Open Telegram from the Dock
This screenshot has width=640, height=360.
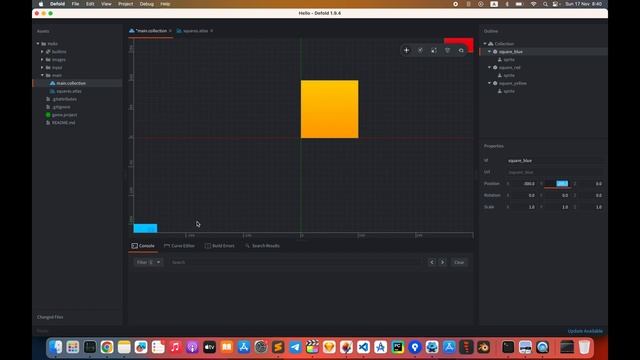tap(295, 347)
